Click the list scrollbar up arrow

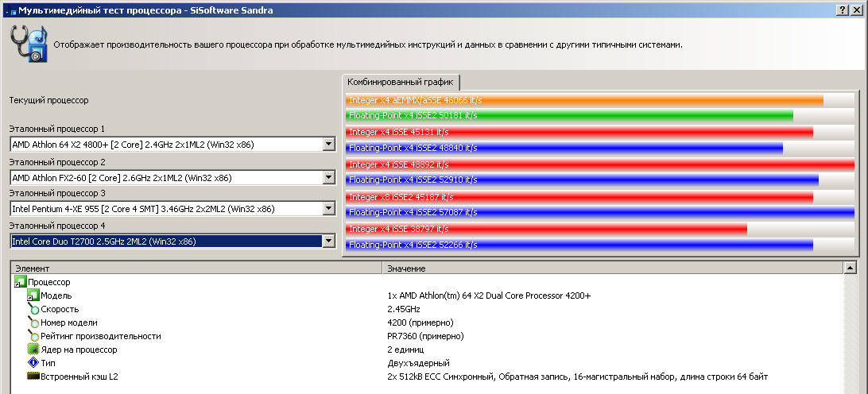[x=850, y=268]
